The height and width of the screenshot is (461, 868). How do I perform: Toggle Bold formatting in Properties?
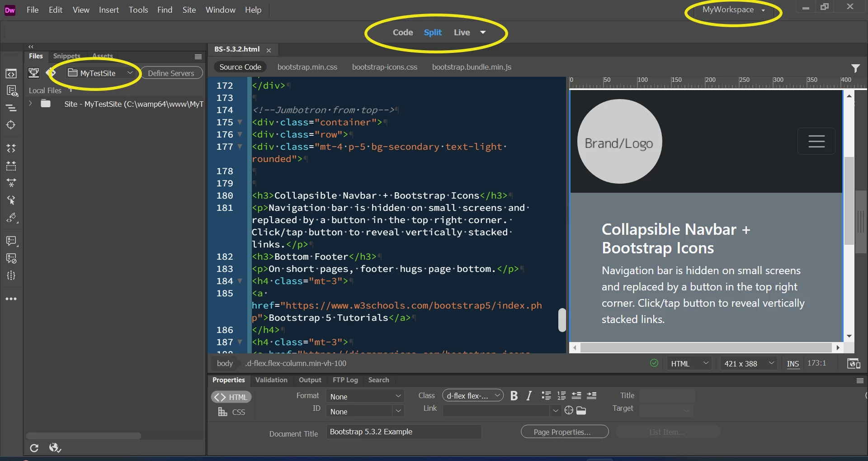514,396
